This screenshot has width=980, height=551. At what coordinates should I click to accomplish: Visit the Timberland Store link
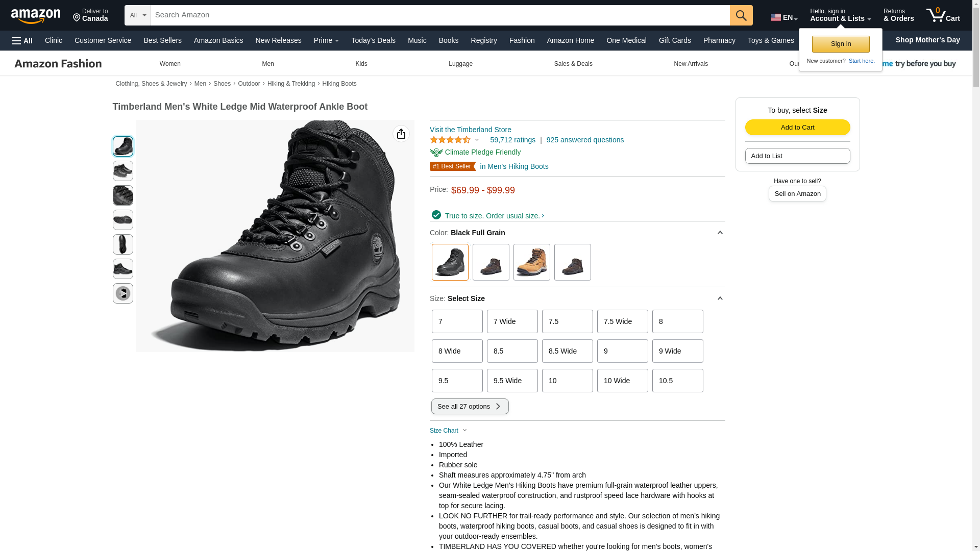(471, 130)
